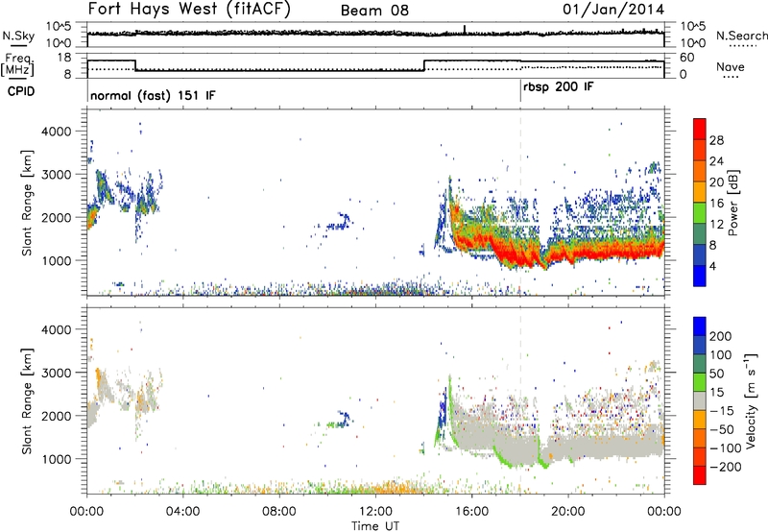Click the 'N.Sky' legend label
Screen dimensions: 768x532
pos(18,36)
